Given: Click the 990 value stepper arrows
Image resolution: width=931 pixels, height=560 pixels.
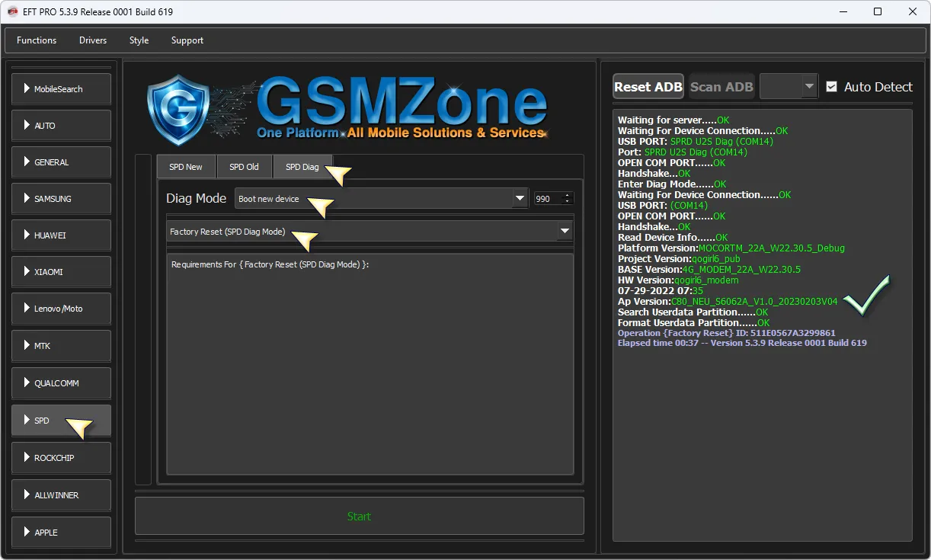Looking at the screenshot, I should tap(566, 199).
